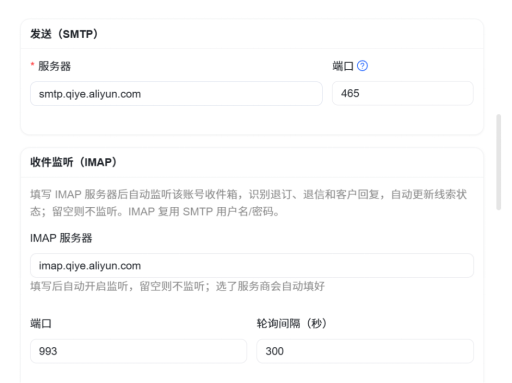Click the 端口 label next to help icon
This screenshot has width=512, height=383.
click(x=343, y=66)
